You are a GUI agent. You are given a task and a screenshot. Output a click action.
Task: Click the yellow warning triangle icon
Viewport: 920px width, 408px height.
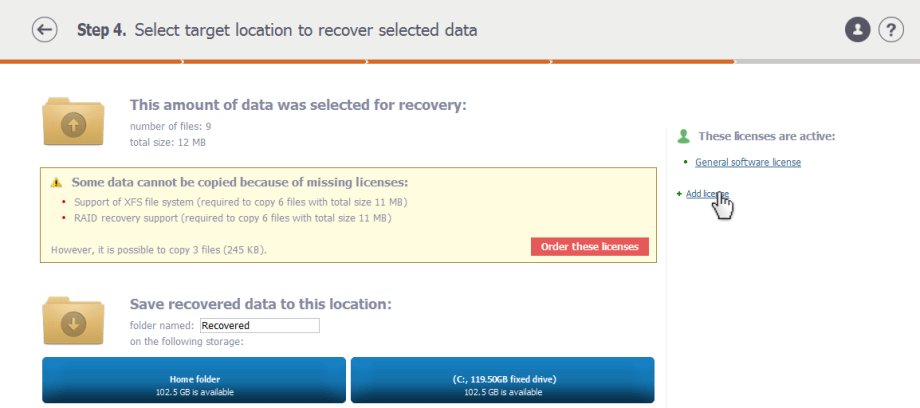point(56,183)
